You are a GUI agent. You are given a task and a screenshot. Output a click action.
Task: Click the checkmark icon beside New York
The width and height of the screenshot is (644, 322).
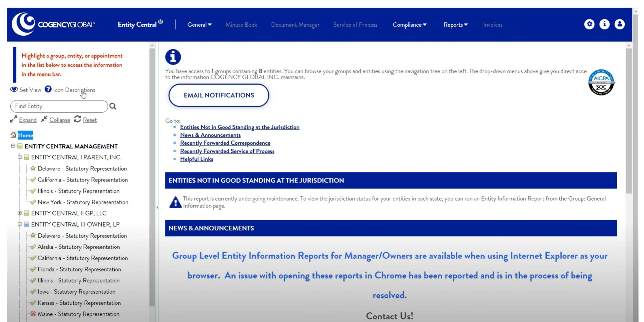point(33,202)
